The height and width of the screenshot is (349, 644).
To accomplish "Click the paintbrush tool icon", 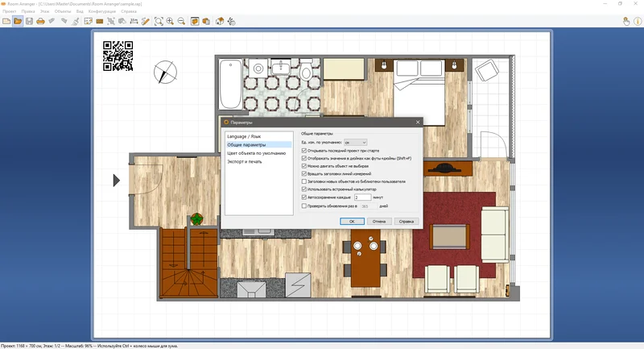I will coord(75,21).
